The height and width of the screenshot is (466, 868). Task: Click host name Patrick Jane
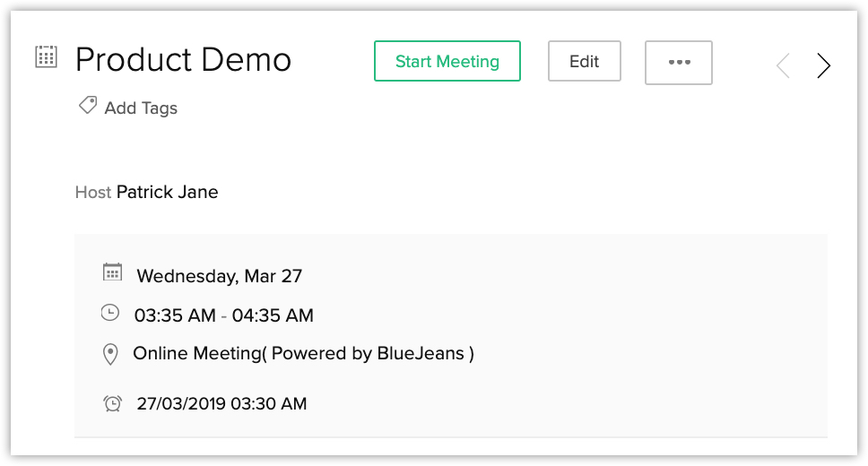click(167, 192)
